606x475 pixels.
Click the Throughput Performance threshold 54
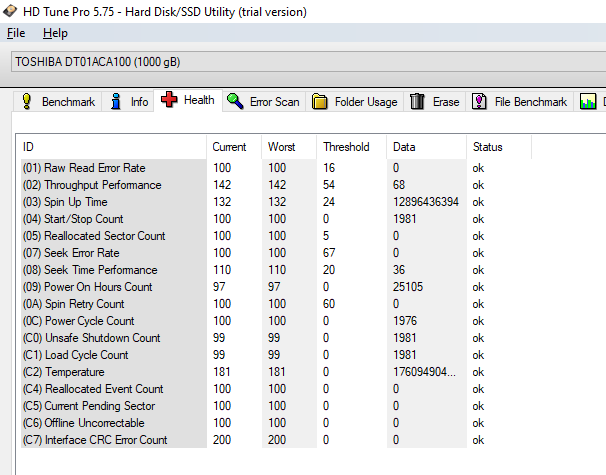(329, 185)
